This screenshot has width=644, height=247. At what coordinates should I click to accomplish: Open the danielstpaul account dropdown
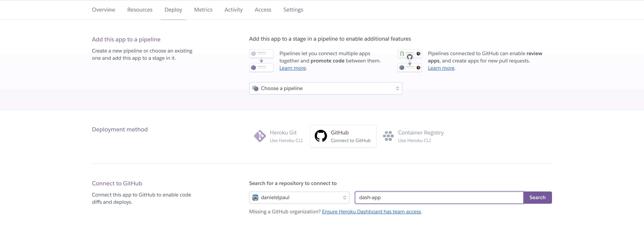point(299,198)
